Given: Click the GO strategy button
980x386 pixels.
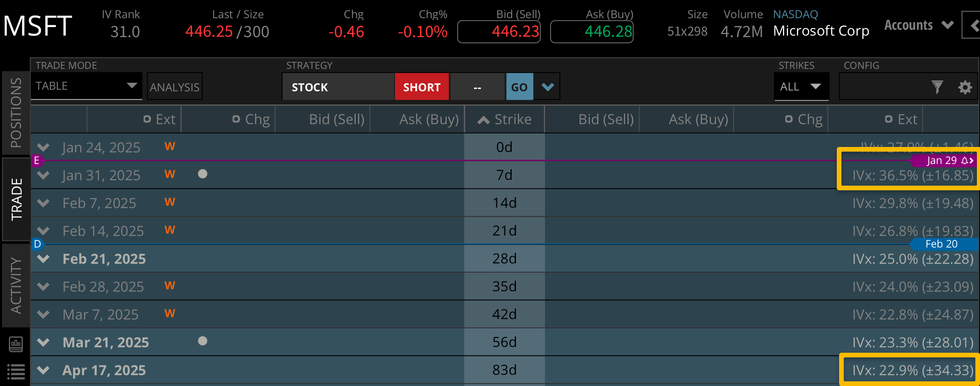Looking at the screenshot, I should pyautogui.click(x=519, y=87).
